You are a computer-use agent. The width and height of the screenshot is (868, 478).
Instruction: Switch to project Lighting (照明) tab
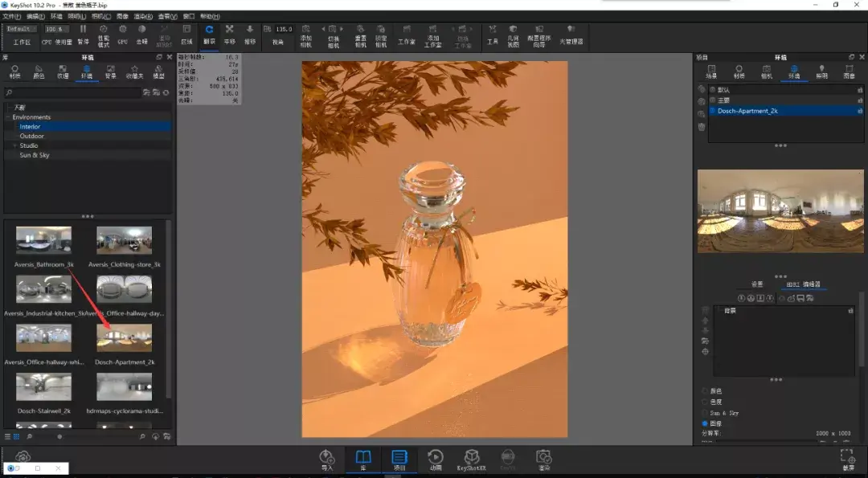(x=821, y=72)
